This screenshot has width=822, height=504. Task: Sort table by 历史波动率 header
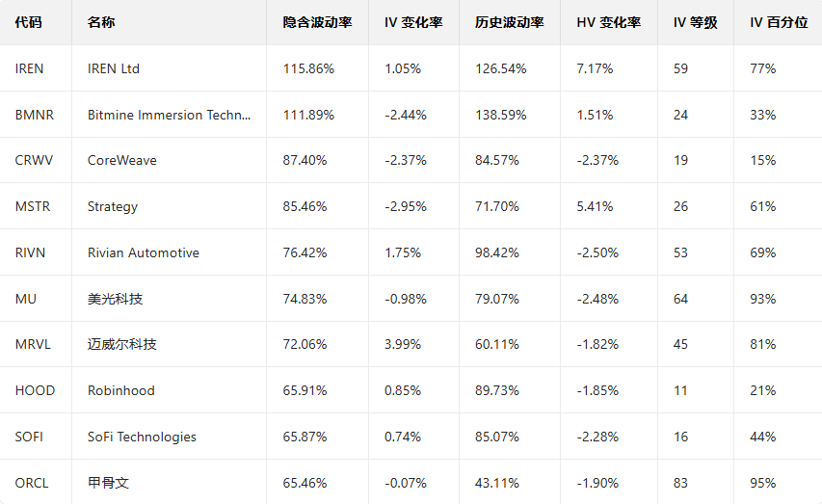(510, 22)
